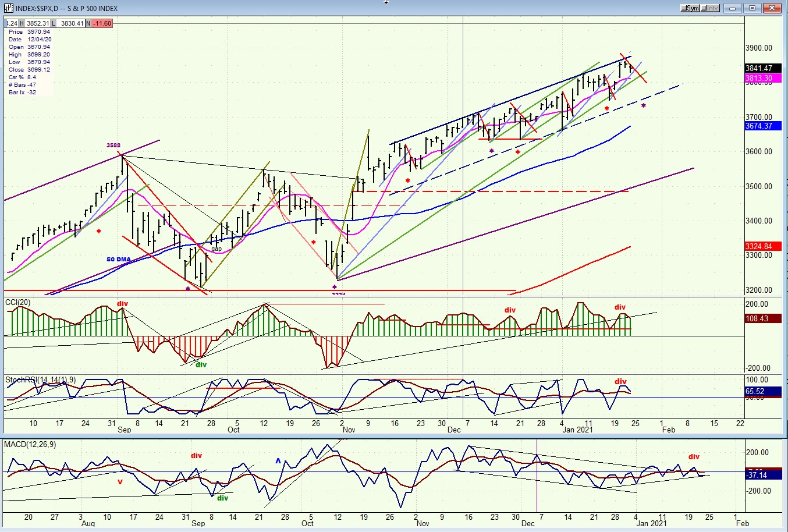This screenshot has height=532, width=788.
Task: Click the gap annotation on the chart
Action: click(x=216, y=249)
